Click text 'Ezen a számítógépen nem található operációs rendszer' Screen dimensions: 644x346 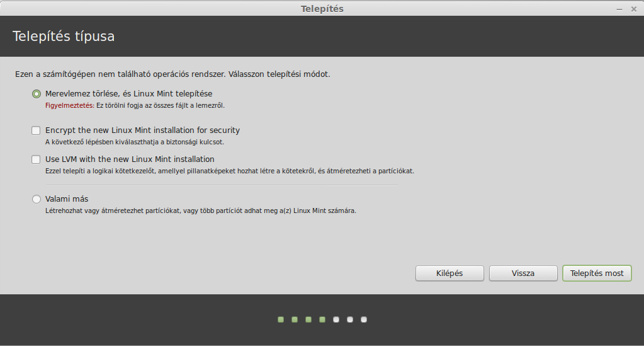(120, 74)
